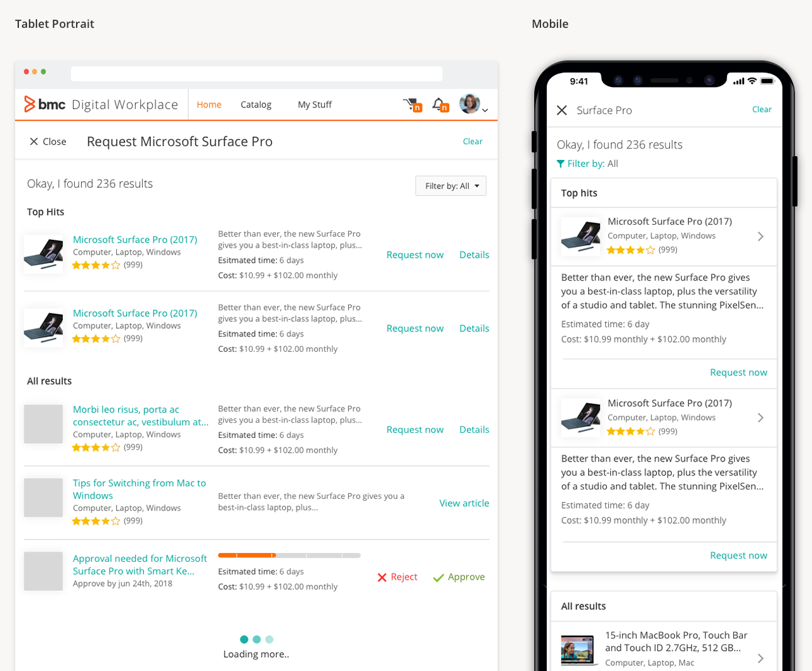Image resolution: width=812 pixels, height=671 pixels.
Task: Click Details for Morbi leo risus result
Action: (474, 430)
